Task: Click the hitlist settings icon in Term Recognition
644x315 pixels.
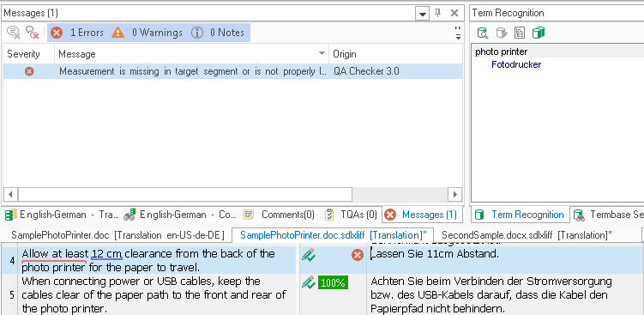Action: 520,33
